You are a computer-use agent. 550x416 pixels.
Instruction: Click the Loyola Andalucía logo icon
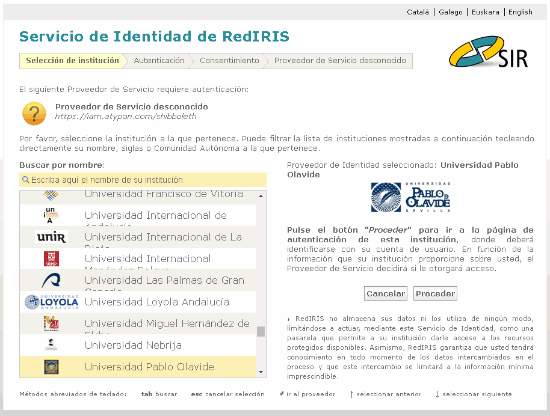click(x=51, y=302)
